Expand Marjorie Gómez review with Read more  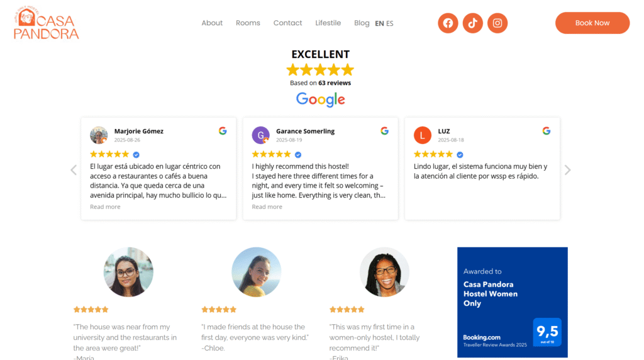105,207
